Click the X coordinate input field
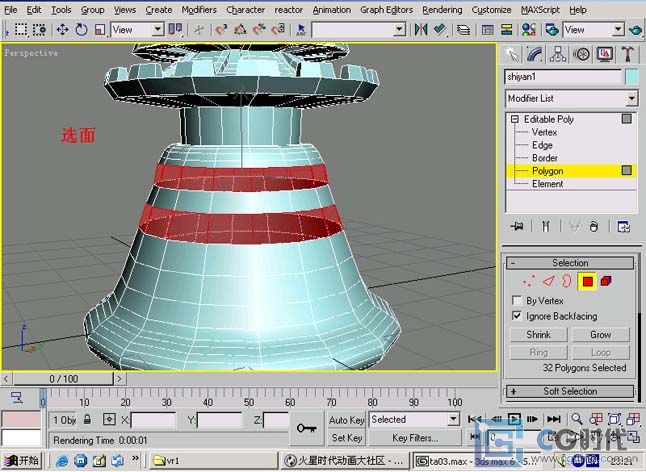 [x=153, y=420]
